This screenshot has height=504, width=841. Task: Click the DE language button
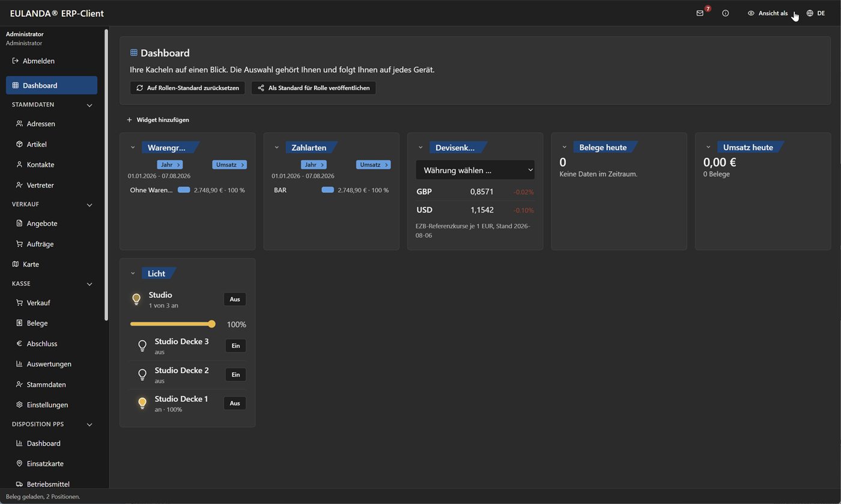[815, 13]
